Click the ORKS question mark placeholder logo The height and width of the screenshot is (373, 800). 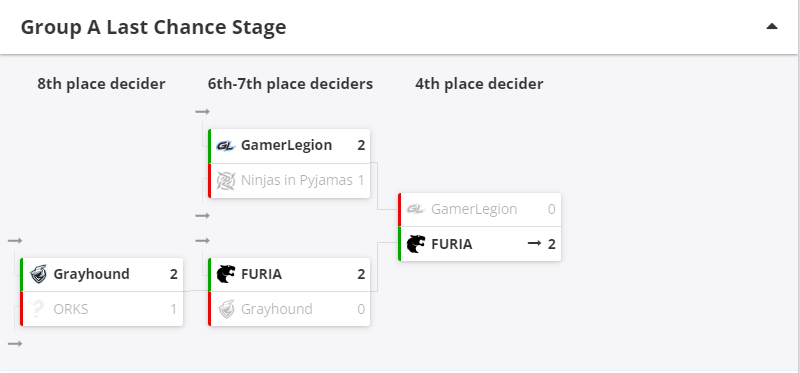38,309
